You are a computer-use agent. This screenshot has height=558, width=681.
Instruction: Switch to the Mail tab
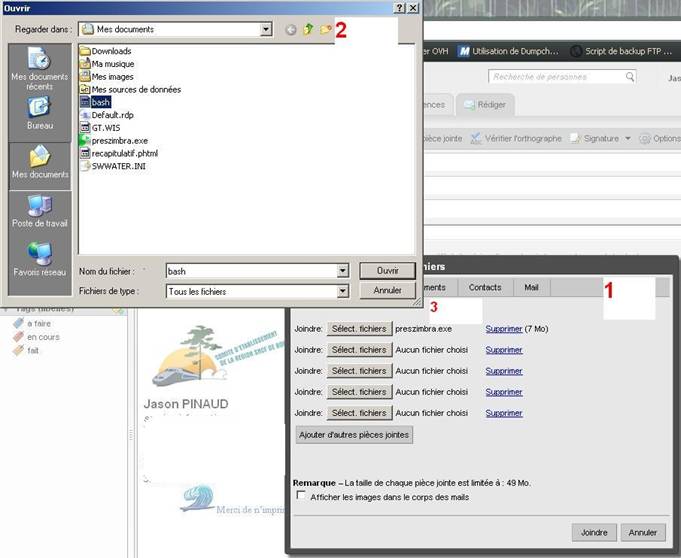[x=531, y=287]
